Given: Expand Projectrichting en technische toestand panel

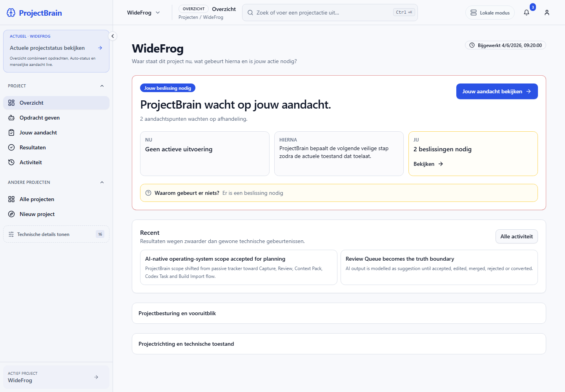Looking at the screenshot, I should pos(339,344).
